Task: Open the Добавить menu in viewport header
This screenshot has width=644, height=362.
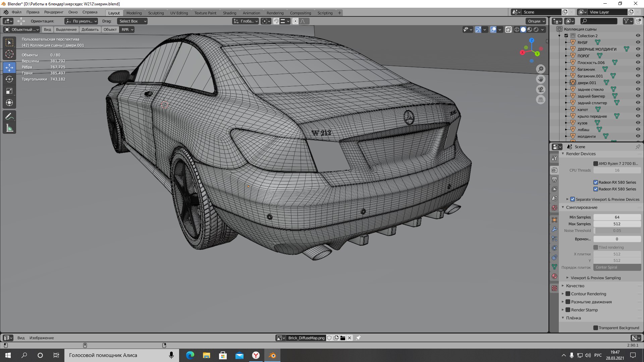Action: tap(90, 29)
